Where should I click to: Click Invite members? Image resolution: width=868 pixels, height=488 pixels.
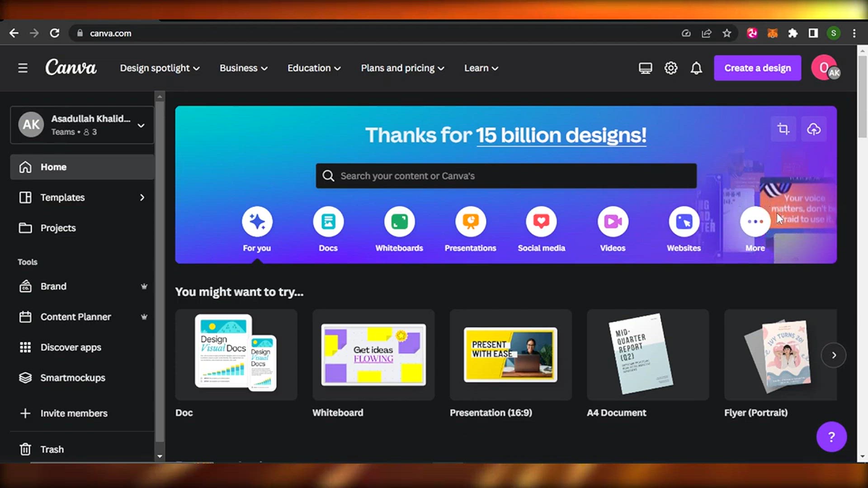point(82,413)
